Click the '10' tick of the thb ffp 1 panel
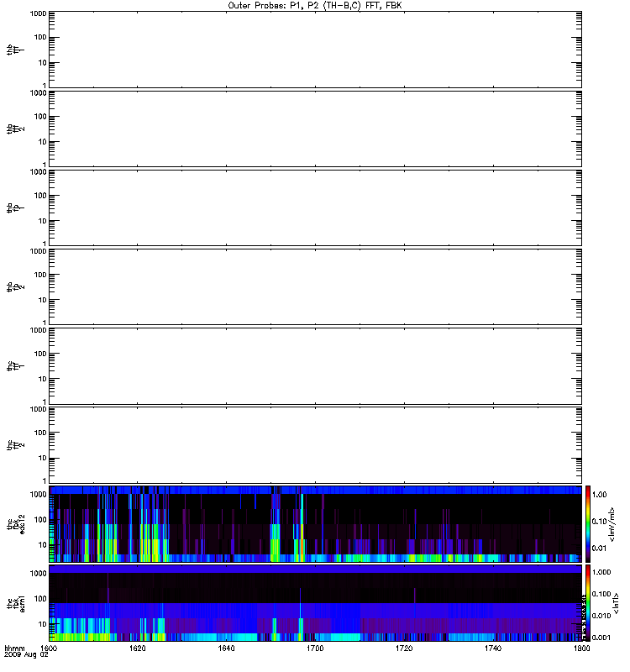 [43, 221]
